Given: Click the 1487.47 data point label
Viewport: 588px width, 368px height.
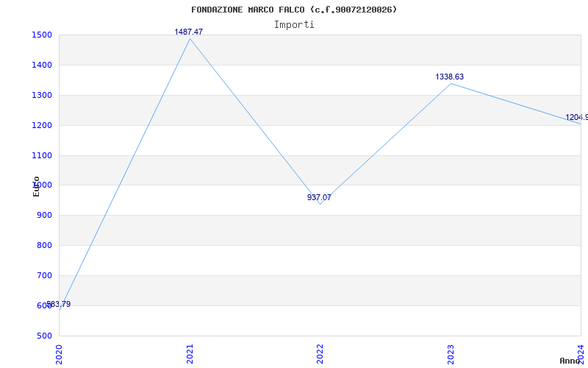Looking at the screenshot, I should point(189,32).
